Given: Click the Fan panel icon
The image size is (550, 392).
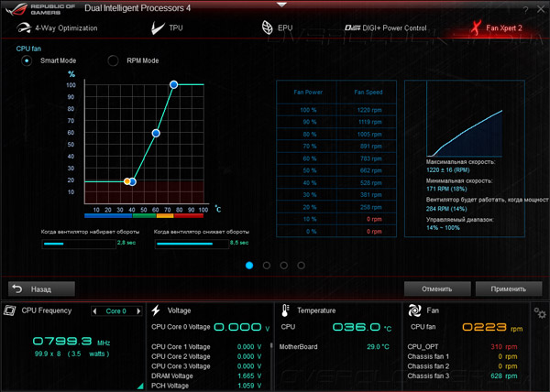Looking at the screenshot, I should 414,310.
